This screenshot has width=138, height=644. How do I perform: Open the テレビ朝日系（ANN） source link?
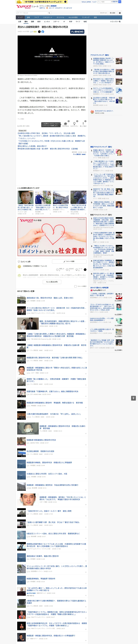pyautogui.click(x=79, y=154)
